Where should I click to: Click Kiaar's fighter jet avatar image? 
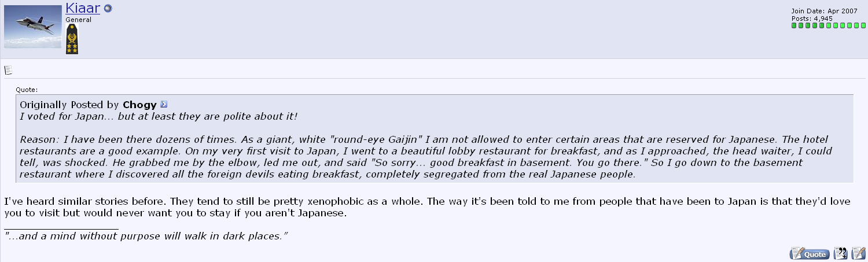pyautogui.click(x=33, y=27)
